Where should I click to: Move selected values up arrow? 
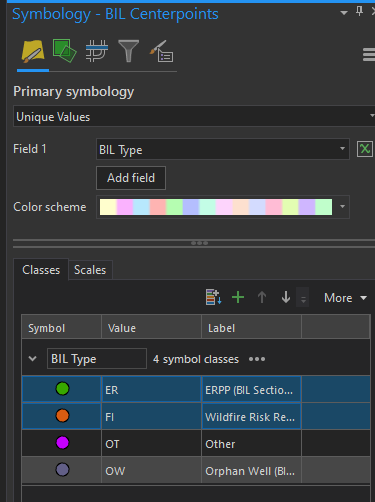pos(262,297)
